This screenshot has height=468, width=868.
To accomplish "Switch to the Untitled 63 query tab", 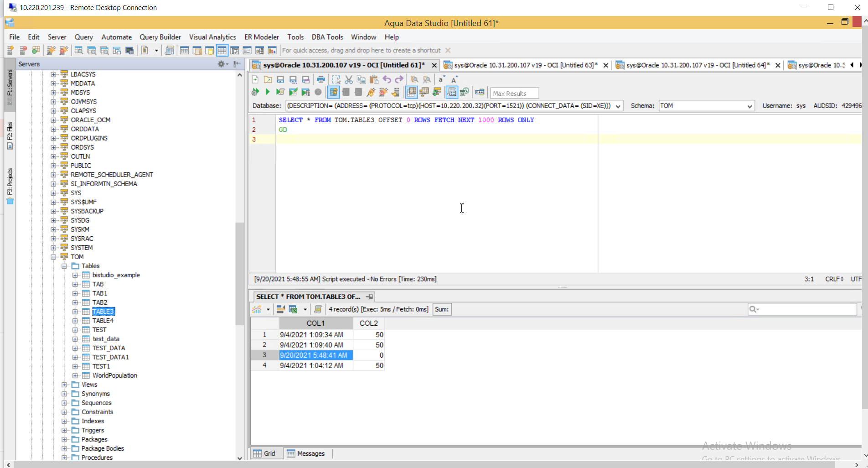I will click(525, 65).
